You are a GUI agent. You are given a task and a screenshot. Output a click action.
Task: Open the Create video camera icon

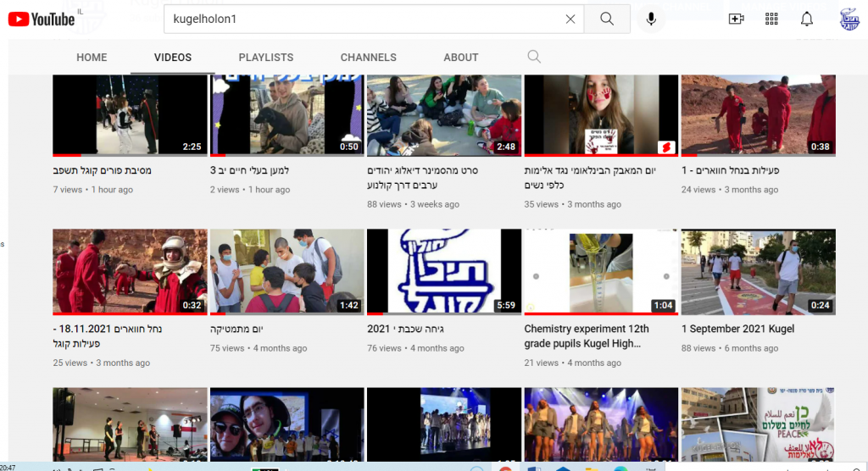tap(736, 19)
